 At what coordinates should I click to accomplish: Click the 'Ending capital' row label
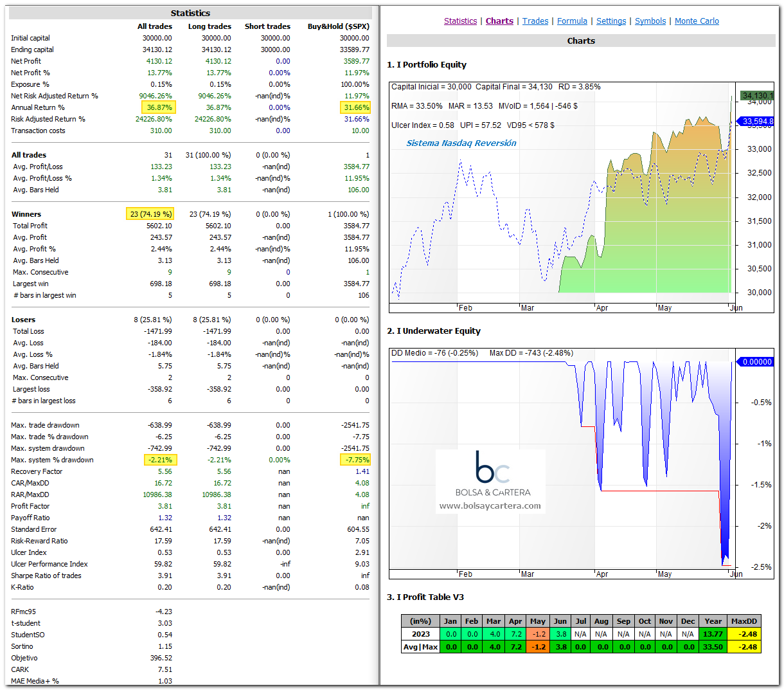point(32,50)
